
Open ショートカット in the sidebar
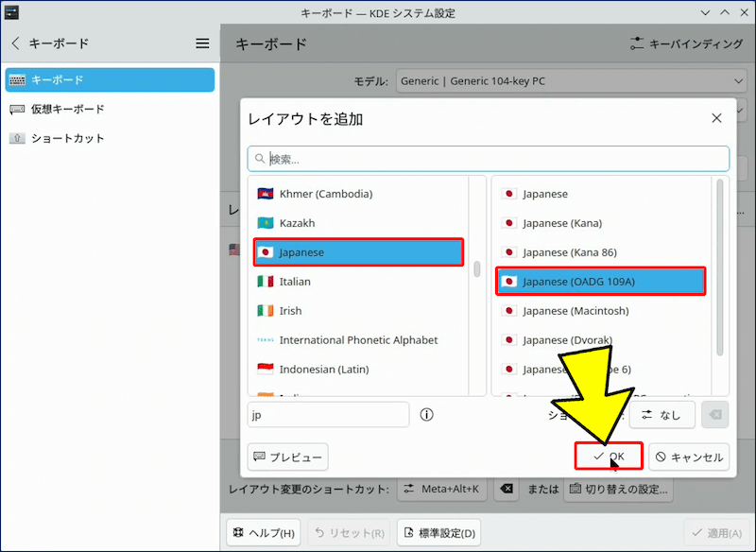click(67, 138)
